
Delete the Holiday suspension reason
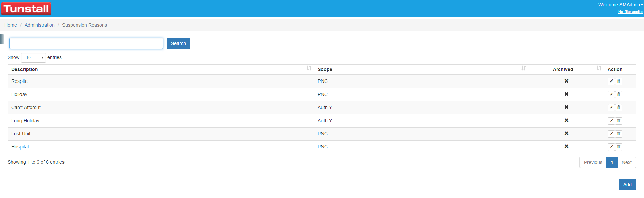click(x=619, y=94)
